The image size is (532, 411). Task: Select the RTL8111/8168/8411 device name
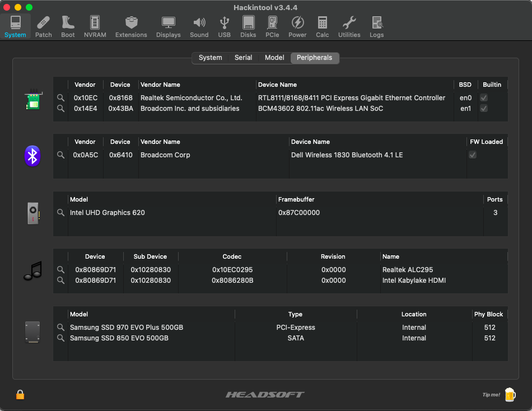pos(352,98)
